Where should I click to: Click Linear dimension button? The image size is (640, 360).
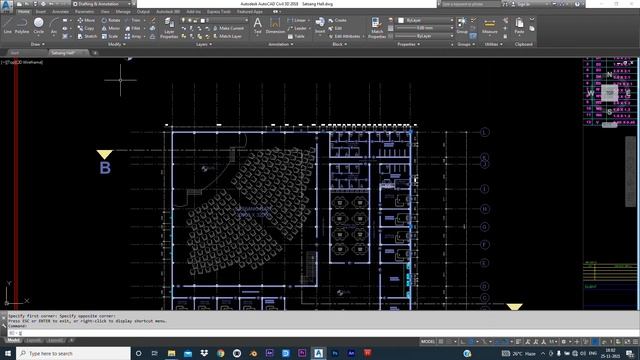[x=297, y=20]
